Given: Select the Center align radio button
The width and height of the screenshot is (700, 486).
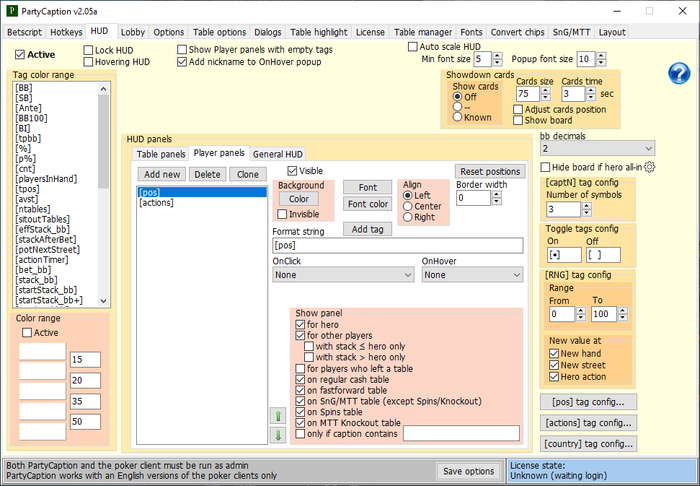Looking at the screenshot, I should tap(408, 206).
